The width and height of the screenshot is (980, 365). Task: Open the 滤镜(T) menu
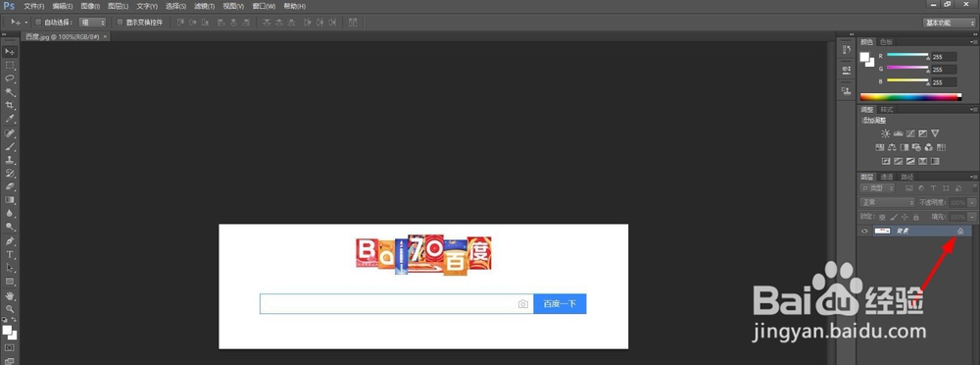tap(205, 6)
